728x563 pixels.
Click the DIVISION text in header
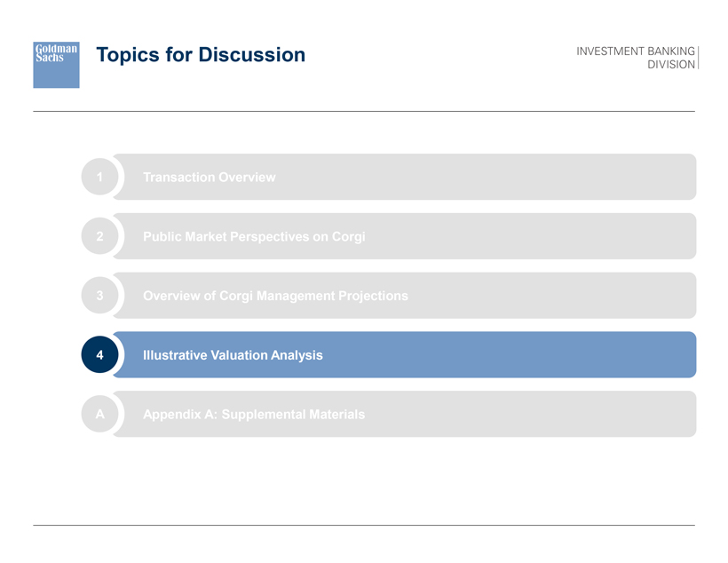pos(672,65)
